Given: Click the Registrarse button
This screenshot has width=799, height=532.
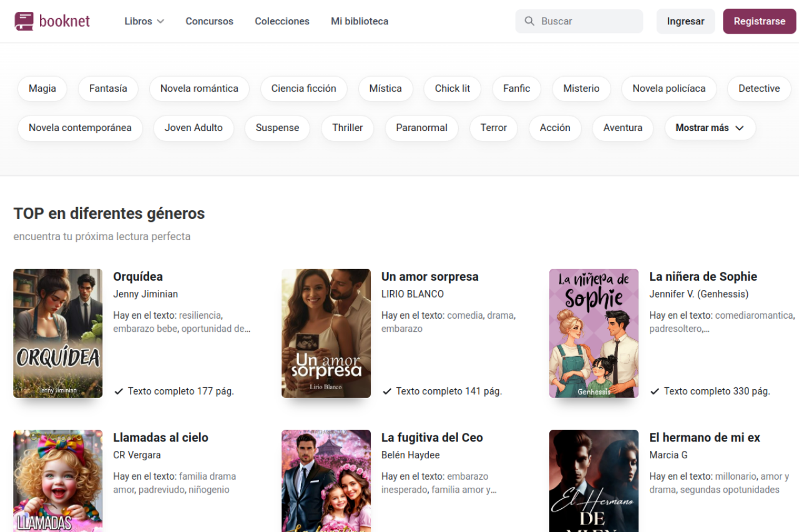Looking at the screenshot, I should [759, 21].
